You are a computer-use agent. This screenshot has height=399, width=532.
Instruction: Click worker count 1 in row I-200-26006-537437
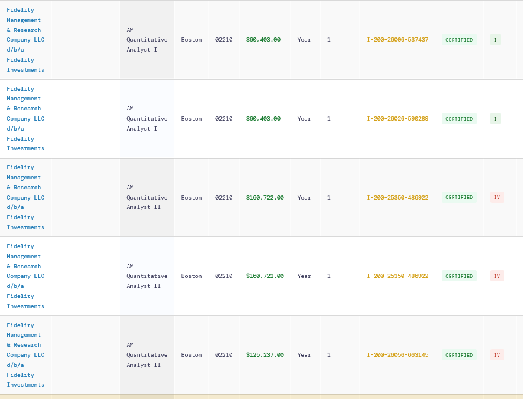[329, 40]
